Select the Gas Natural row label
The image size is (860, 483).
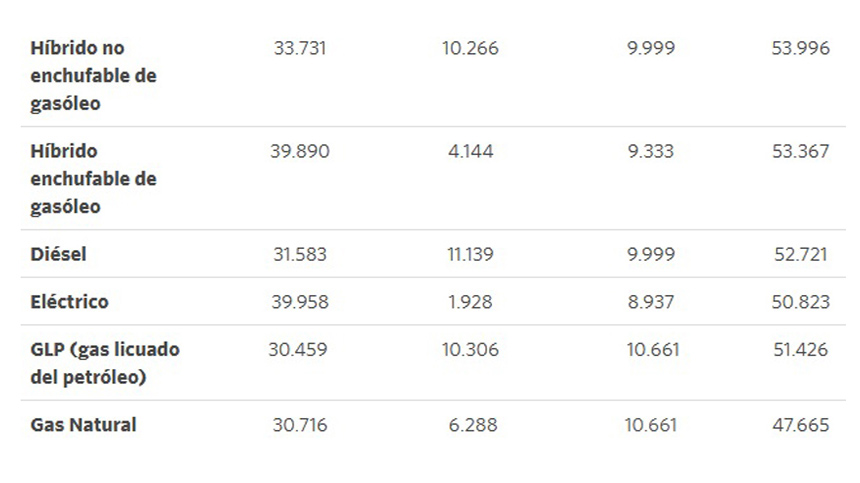[x=83, y=425]
